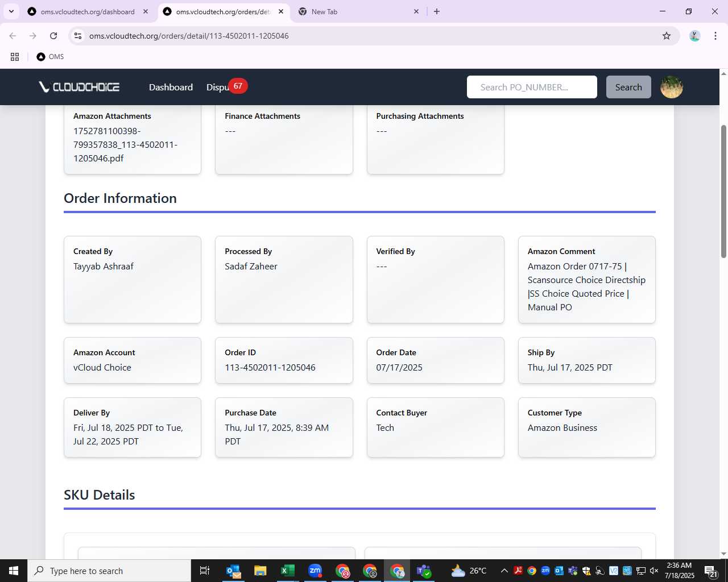This screenshot has width=728, height=582.
Task: Close the orders detail tab
Action: 281,11
